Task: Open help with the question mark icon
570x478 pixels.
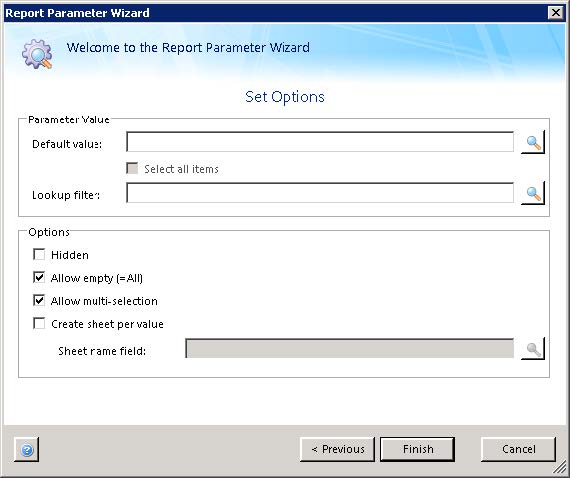Action: [27, 450]
